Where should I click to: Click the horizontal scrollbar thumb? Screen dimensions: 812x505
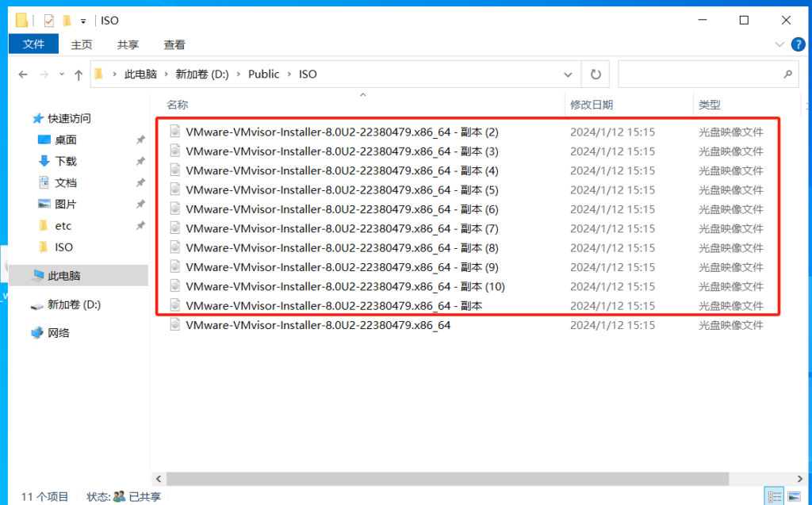click(x=447, y=479)
